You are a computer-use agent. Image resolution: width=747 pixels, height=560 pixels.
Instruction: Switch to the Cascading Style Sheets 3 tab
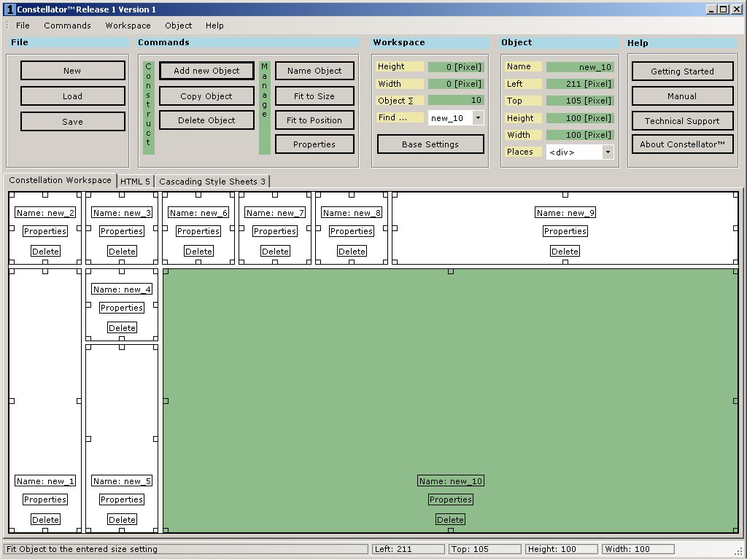(x=212, y=182)
